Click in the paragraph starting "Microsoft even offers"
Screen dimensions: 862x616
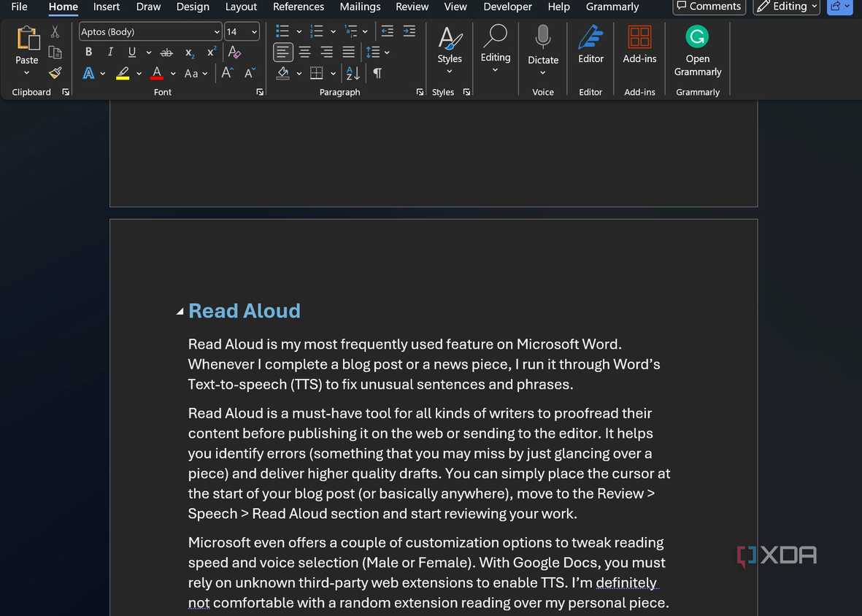[428, 573]
